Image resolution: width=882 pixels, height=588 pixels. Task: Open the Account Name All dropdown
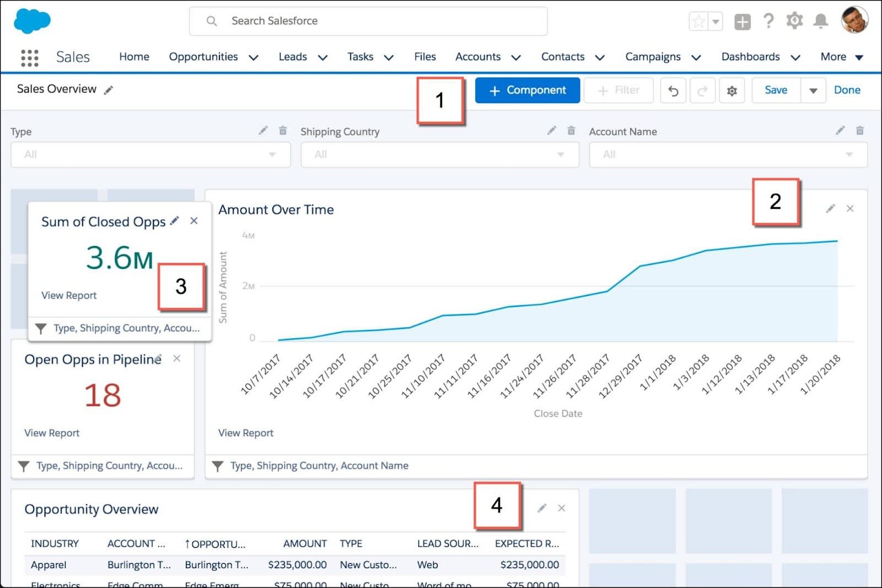728,155
